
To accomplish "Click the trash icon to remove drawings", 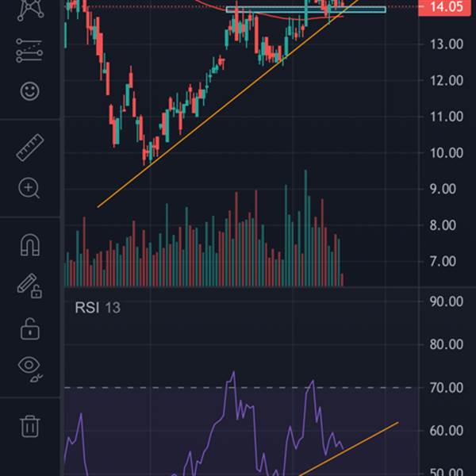I will click(30, 426).
